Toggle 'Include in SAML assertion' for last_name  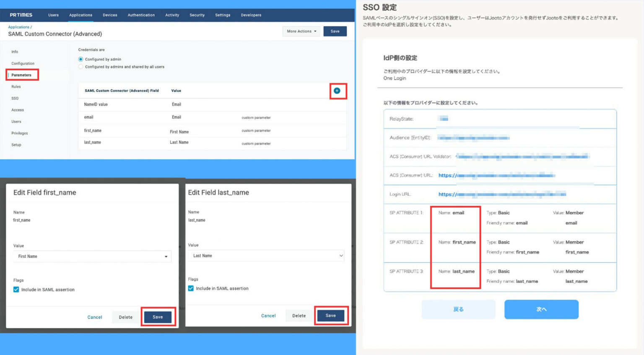coord(191,288)
